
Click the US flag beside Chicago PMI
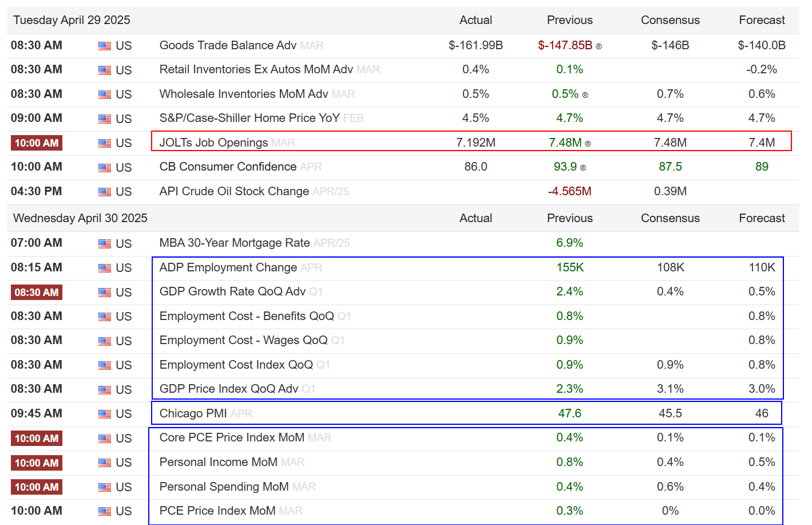tap(105, 414)
